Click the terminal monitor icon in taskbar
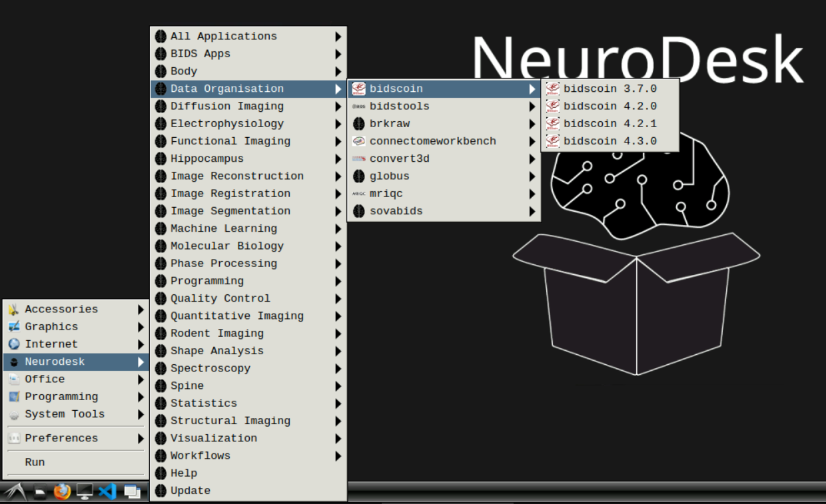 point(85,492)
